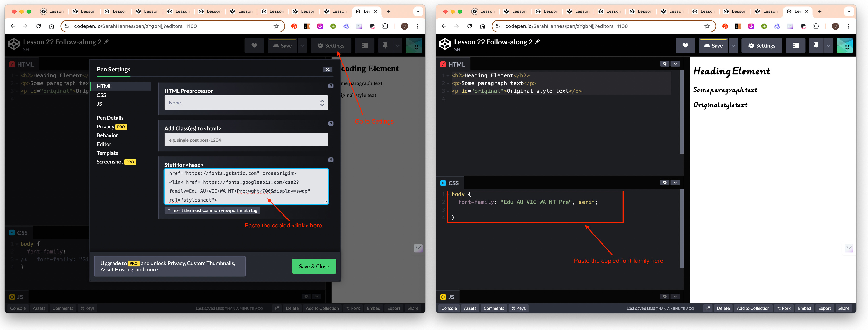Open Pen Details in Pen Settings
Screen dimensions: 868x330
(110, 118)
